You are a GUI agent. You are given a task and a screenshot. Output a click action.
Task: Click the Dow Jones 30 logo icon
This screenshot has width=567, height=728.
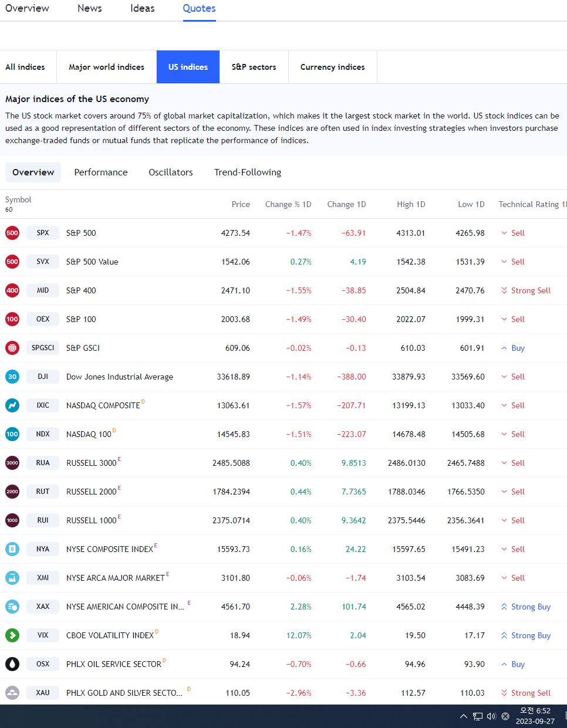[x=12, y=377]
